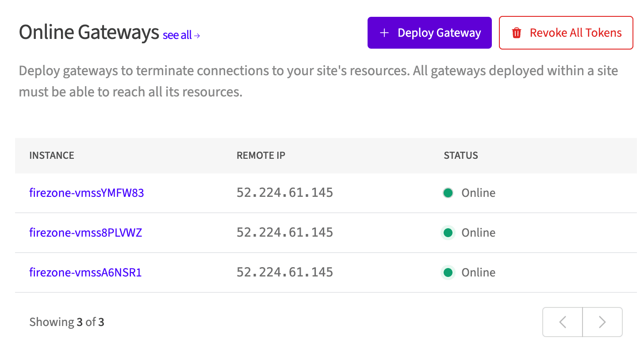Open the firezone-vmssYMFW83 gateway details
The image size is (644, 353).
[86, 193]
